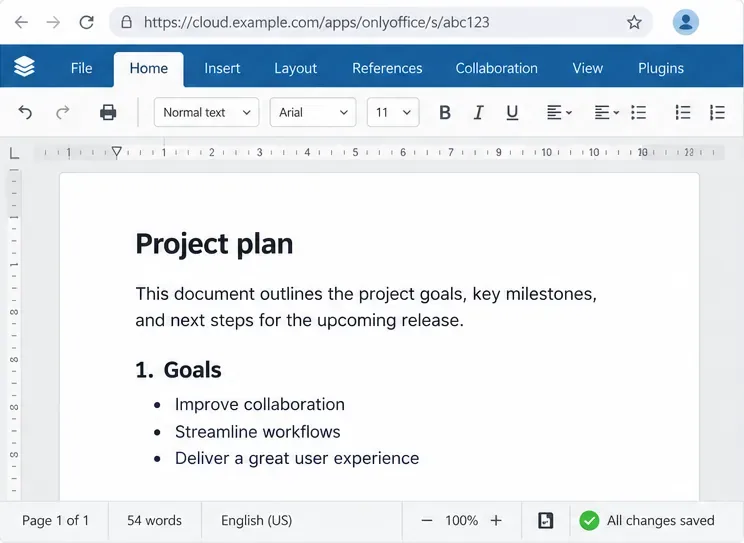Click the "All changes saved" status text

coord(660,521)
